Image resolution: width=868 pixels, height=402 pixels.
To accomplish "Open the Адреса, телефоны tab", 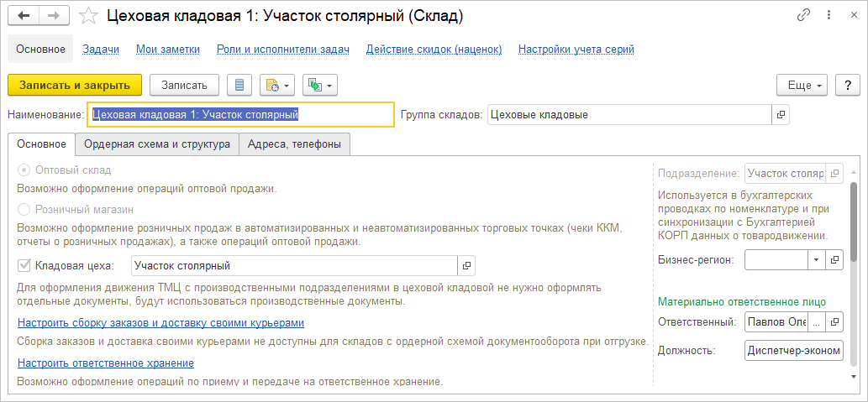I will pyautogui.click(x=294, y=144).
